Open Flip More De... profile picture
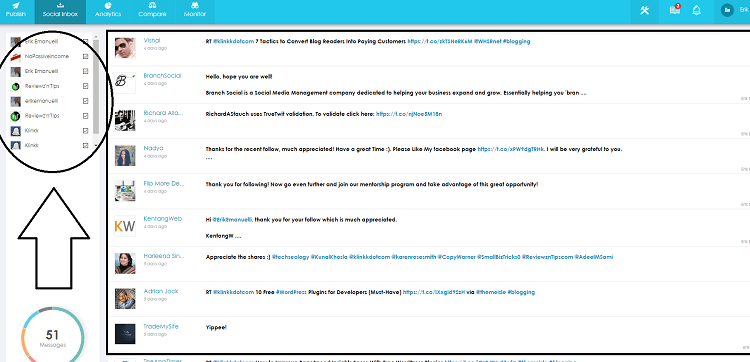The height and width of the screenshot is (362, 750). (x=125, y=191)
